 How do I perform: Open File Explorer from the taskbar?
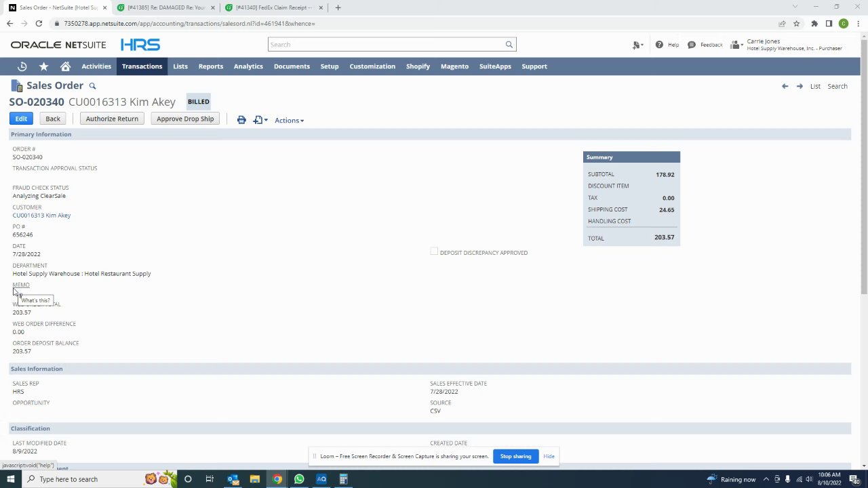(x=255, y=479)
